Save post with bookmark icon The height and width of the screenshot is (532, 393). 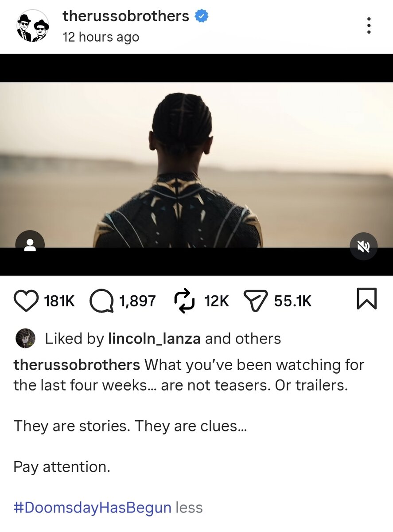[x=366, y=298]
